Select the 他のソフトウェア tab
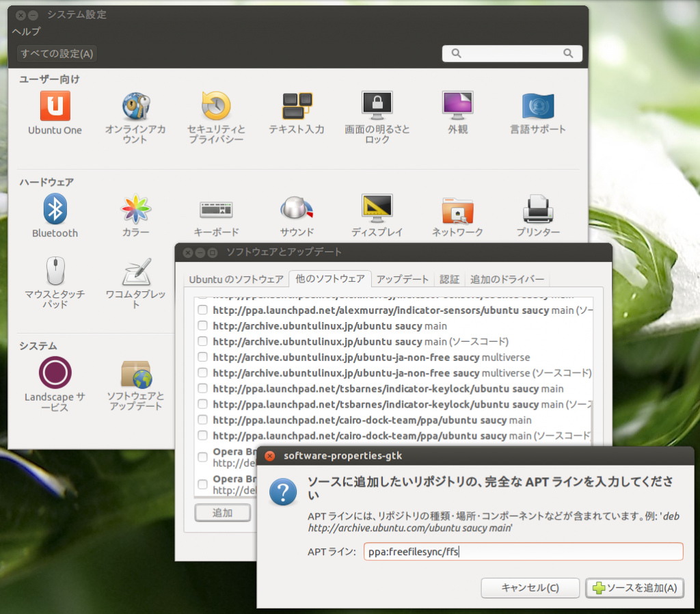Image resolution: width=700 pixels, height=614 pixels. point(330,279)
